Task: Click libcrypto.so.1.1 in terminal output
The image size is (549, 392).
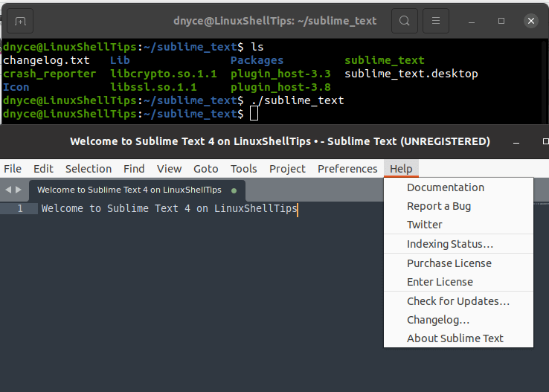Action: (x=164, y=74)
